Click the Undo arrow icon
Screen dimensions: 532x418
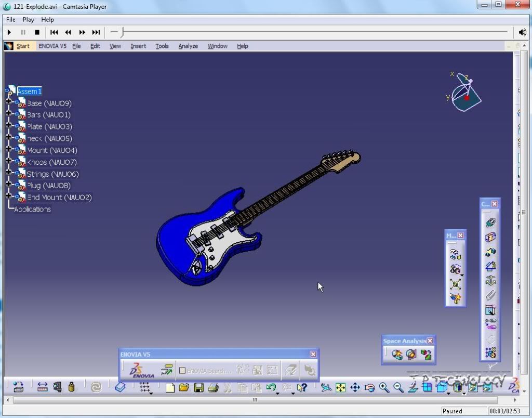pyautogui.click(x=271, y=387)
